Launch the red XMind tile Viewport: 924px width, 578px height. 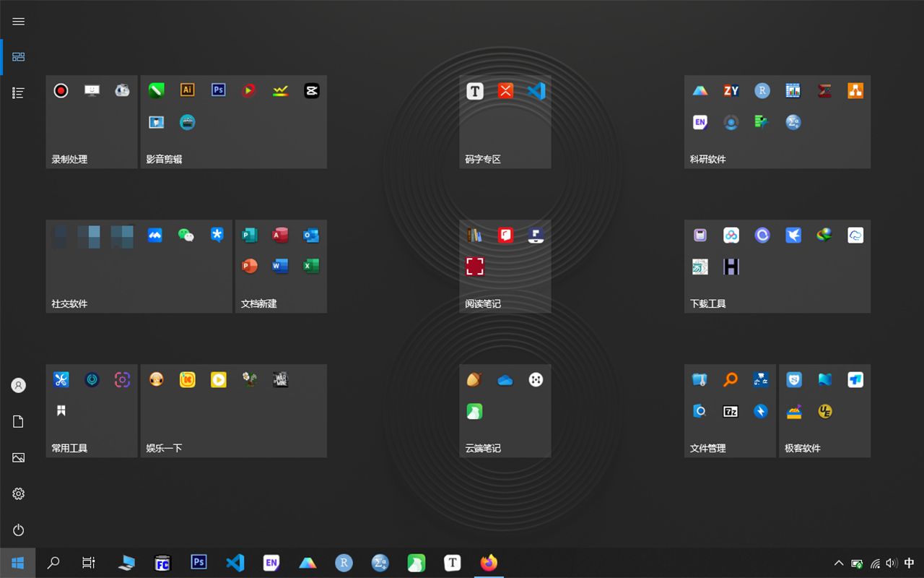pos(505,91)
